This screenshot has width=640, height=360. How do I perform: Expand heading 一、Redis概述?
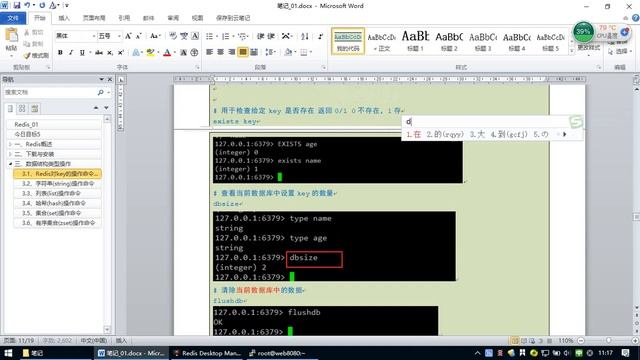[x=10, y=144]
